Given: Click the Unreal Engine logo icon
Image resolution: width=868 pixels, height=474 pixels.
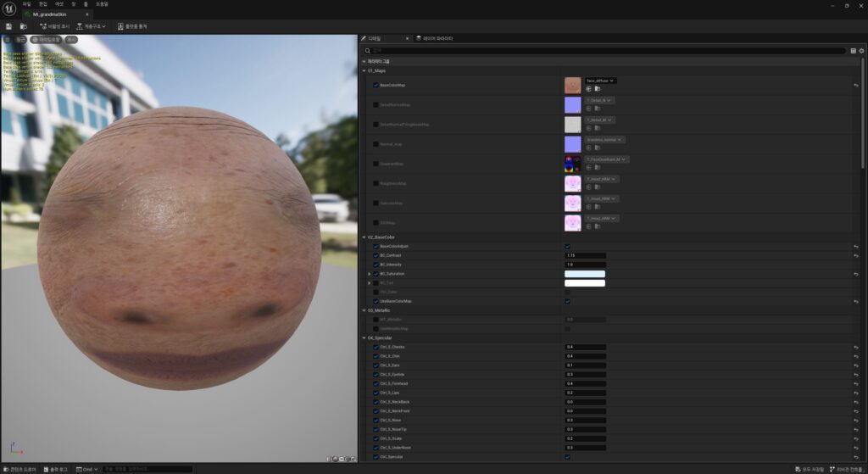Looking at the screenshot, I should 8,7.
